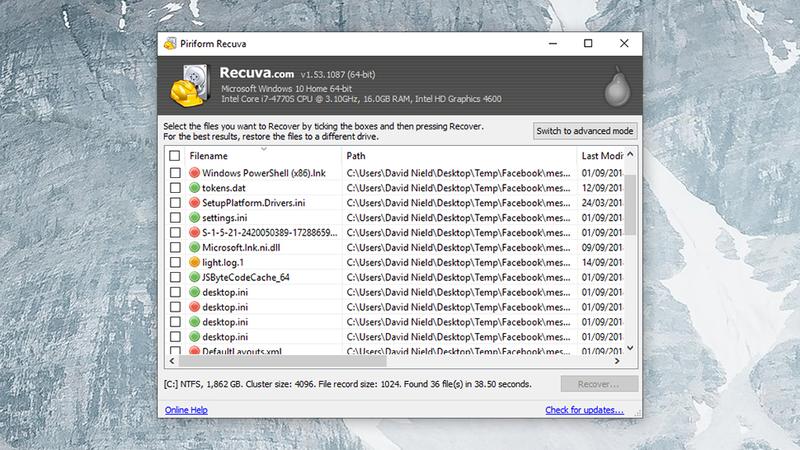This screenshot has width=800, height=450.
Task: Click red status dot for Windows PowerShell (x86).lnk
Action: [194, 173]
